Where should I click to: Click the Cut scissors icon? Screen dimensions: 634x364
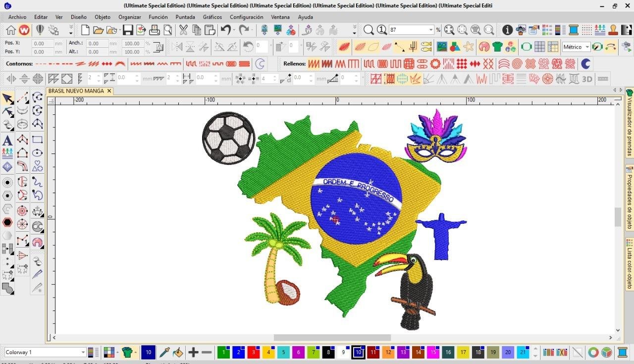(x=183, y=30)
